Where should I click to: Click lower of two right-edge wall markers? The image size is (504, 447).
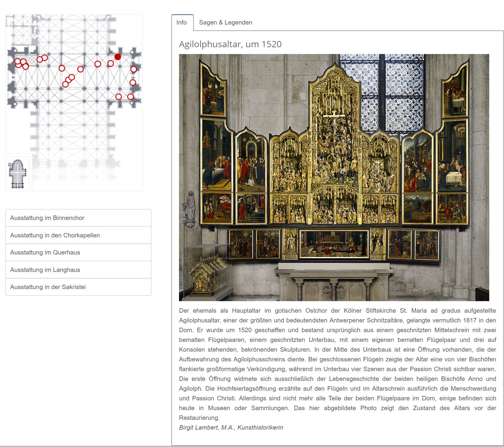click(x=133, y=82)
